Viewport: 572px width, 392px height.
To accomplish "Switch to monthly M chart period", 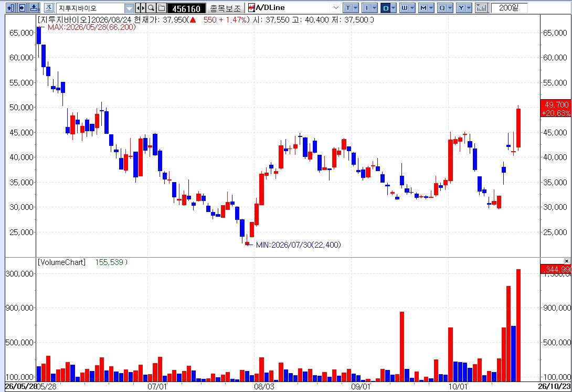I will (x=423, y=8).
